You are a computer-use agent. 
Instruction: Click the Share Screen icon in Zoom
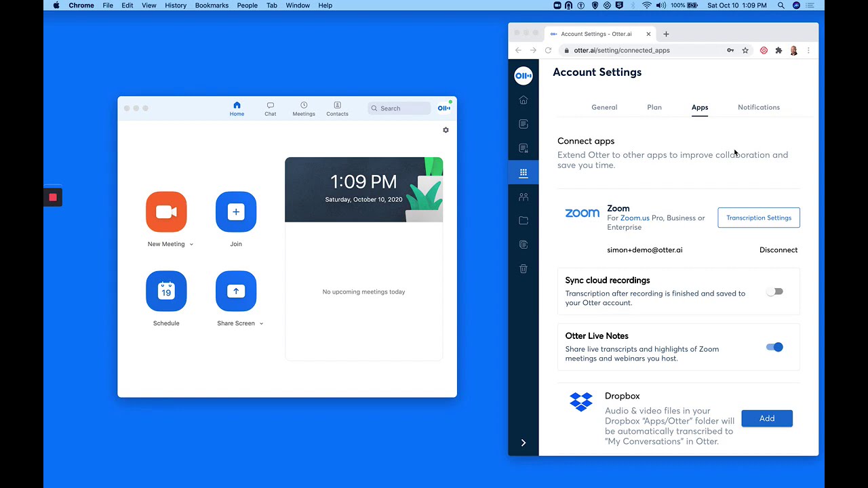pyautogui.click(x=236, y=291)
